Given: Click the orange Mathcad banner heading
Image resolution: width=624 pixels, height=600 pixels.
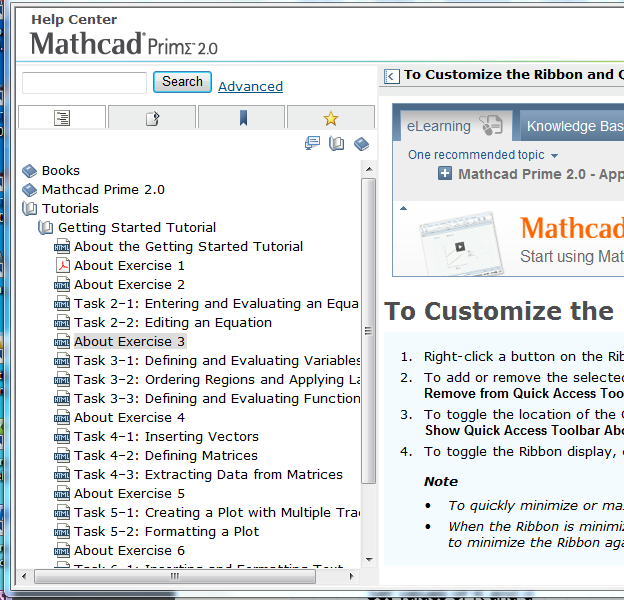Looking at the screenshot, I should (572, 228).
